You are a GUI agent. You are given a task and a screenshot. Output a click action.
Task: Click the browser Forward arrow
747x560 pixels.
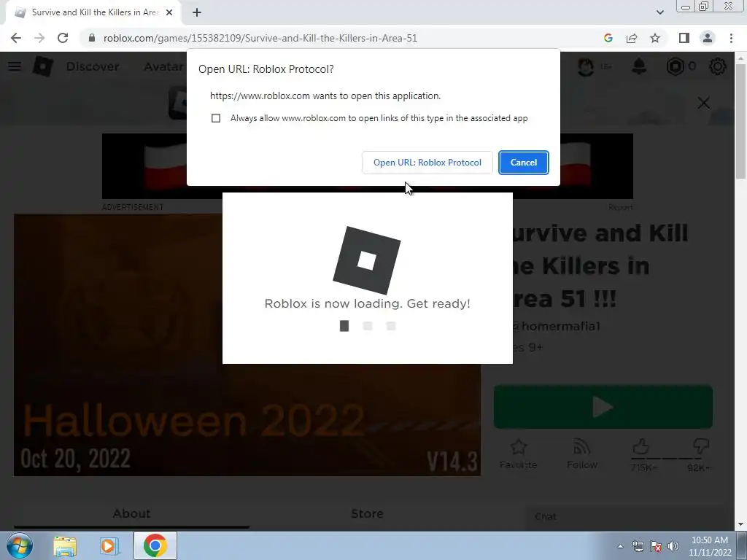[39, 38]
